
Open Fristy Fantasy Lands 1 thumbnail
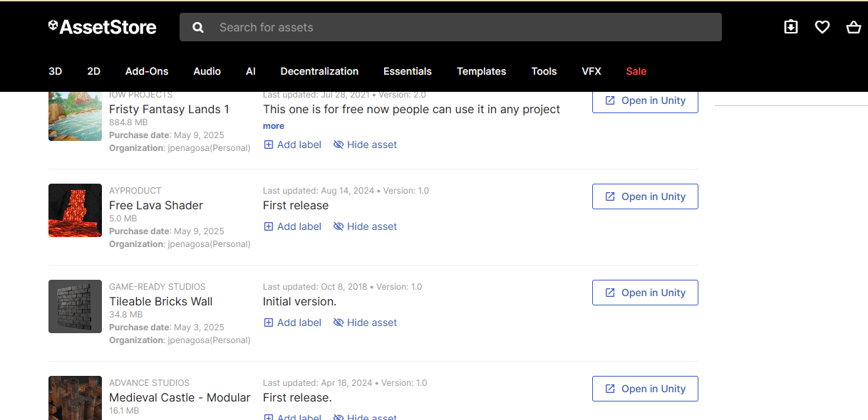click(x=75, y=116)
